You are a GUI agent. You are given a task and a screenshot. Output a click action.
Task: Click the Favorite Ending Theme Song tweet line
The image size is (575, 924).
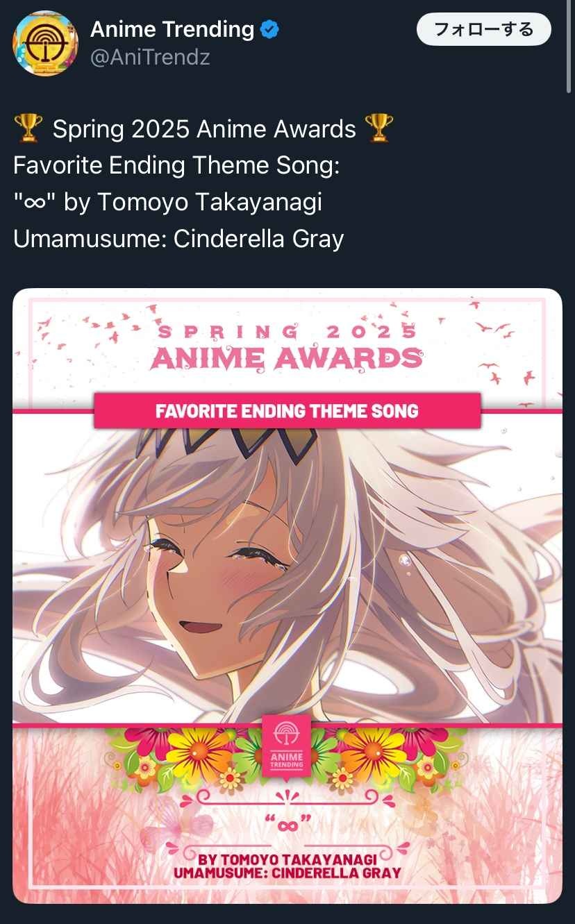coord(176,165)
